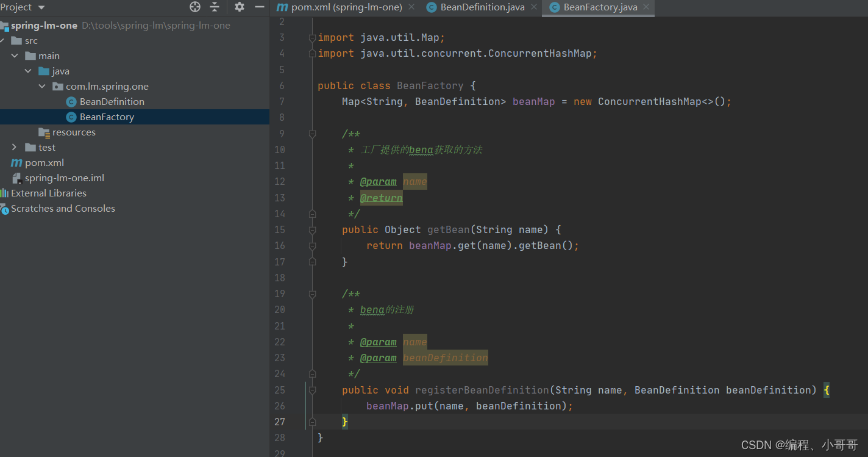Select the resources folder
The image size is (868, 457).
pos(74,132)
